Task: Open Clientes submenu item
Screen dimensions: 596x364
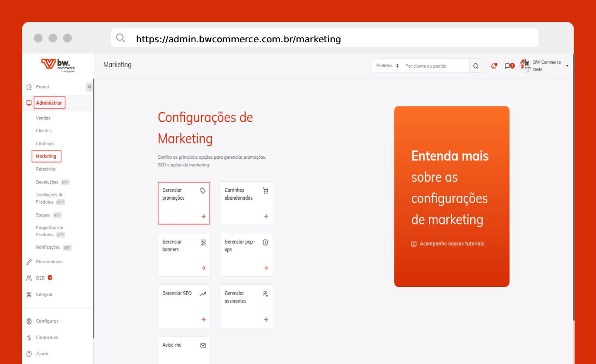Action: (x=44, y=131)
